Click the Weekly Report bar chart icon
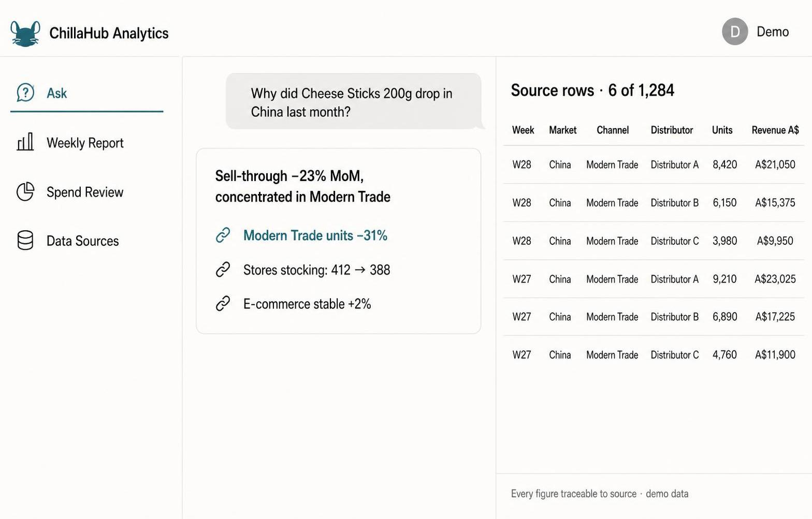The image size is (812, 519). (x=25, y=142)
